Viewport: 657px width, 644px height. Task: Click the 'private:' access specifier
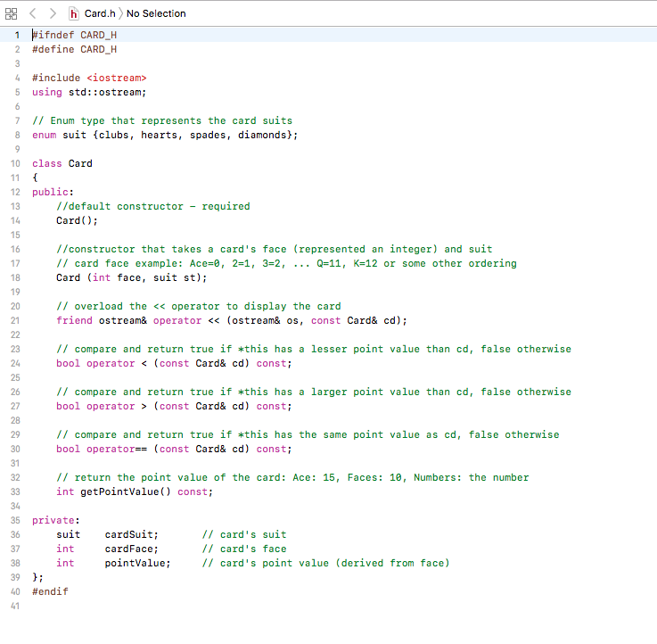[x=56, y=520]
